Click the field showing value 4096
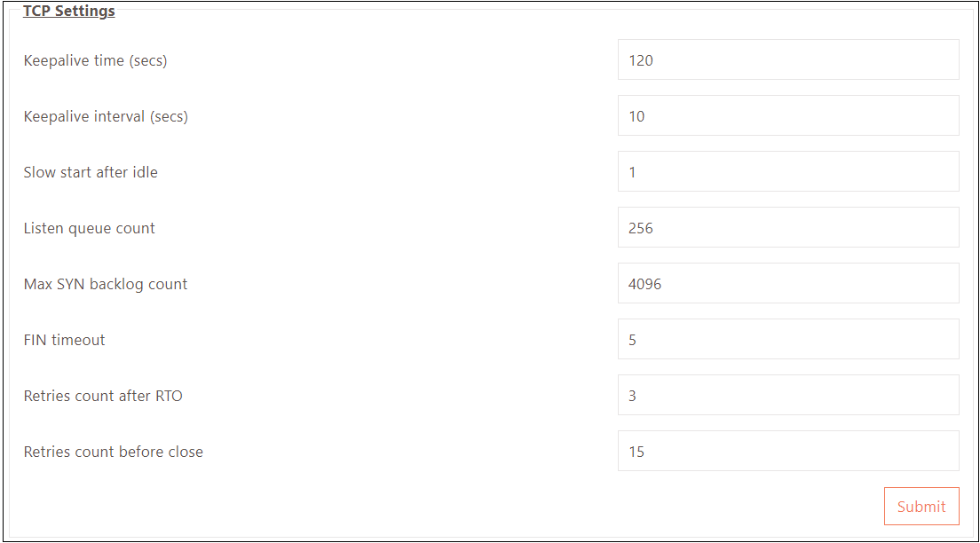 [x=787, y=284]
